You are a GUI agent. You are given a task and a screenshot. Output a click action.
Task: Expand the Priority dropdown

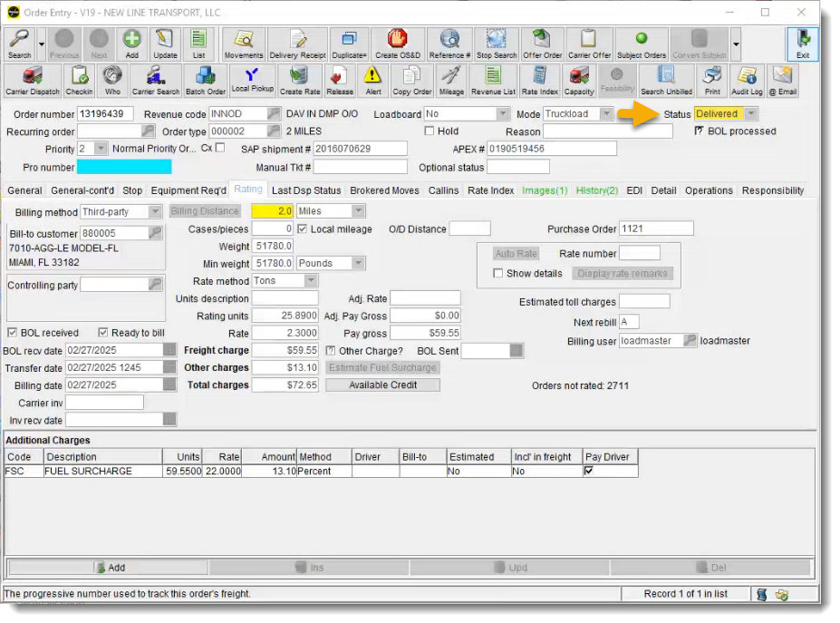click(x=101, y=149)
